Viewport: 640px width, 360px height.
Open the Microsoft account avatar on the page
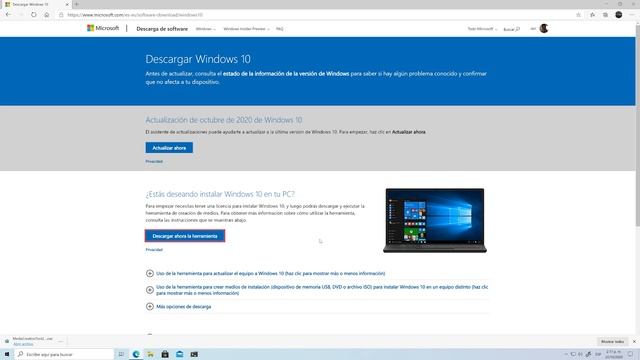pyautogui.click(x=544, y=28)
